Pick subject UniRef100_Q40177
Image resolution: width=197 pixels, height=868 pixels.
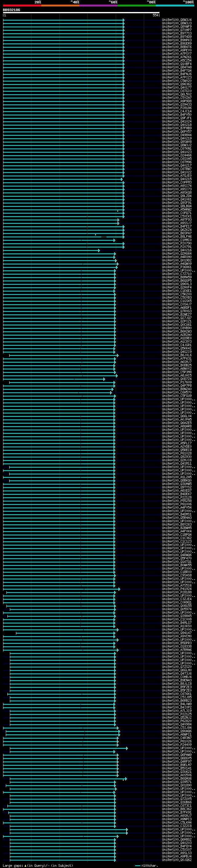[177, 88]
